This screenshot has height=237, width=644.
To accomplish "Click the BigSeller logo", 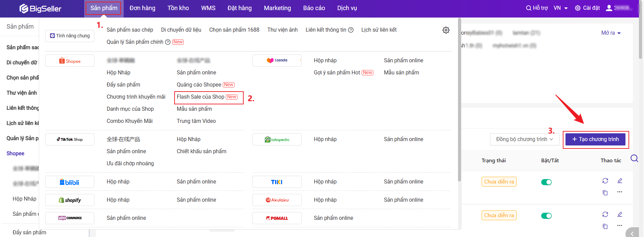I will (40, 8).
